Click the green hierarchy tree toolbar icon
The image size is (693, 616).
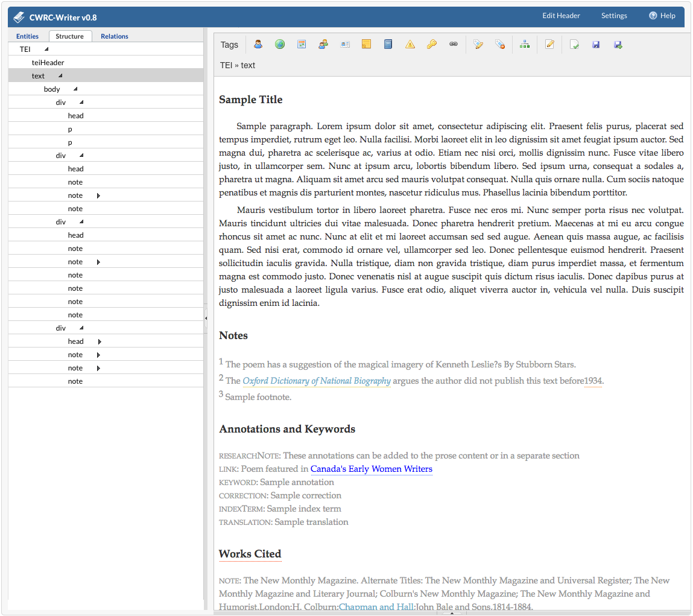(x=525, y=44)
